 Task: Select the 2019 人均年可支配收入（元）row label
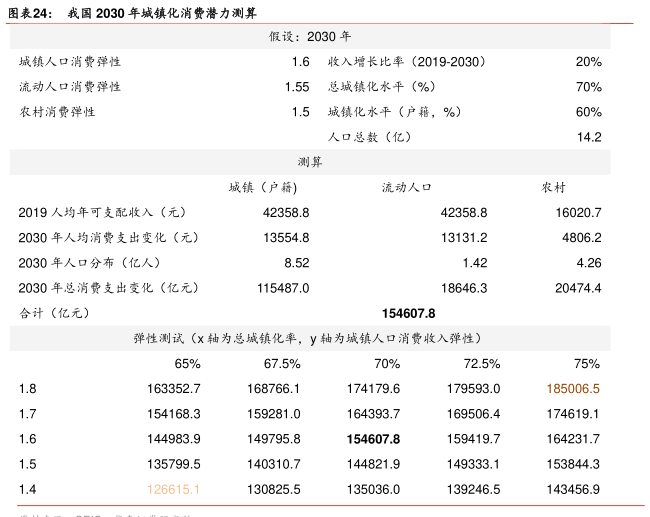pos(103,212)
